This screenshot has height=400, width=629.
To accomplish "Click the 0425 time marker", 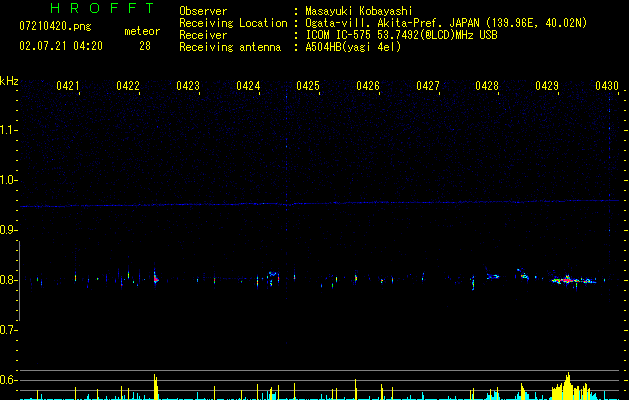I will tap(308, 86).
